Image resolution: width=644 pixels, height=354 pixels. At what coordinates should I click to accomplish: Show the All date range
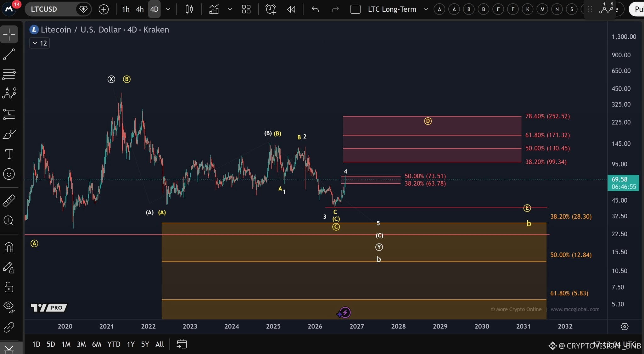point(160,344)
